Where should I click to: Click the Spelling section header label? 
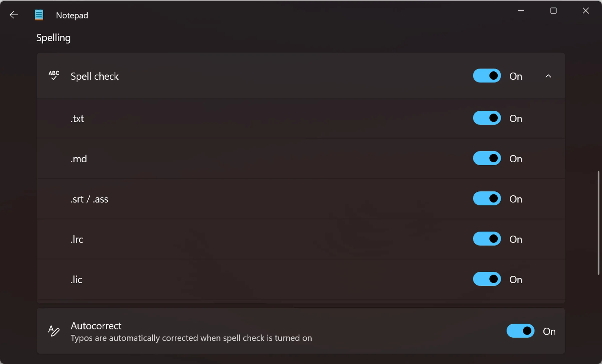pos(53,38)
